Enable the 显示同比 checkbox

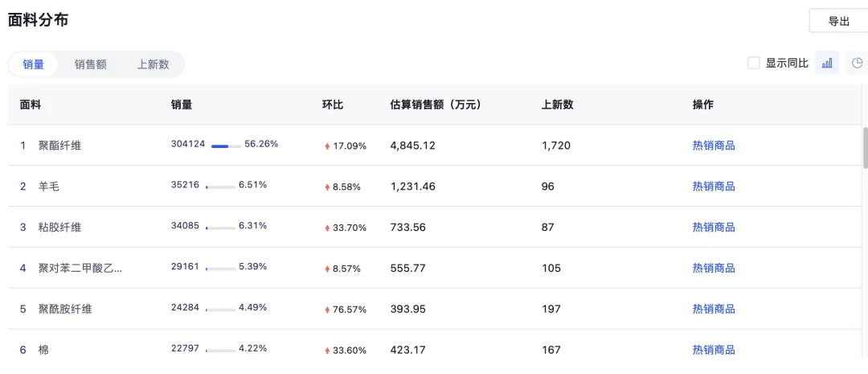[x=753, y=64]
